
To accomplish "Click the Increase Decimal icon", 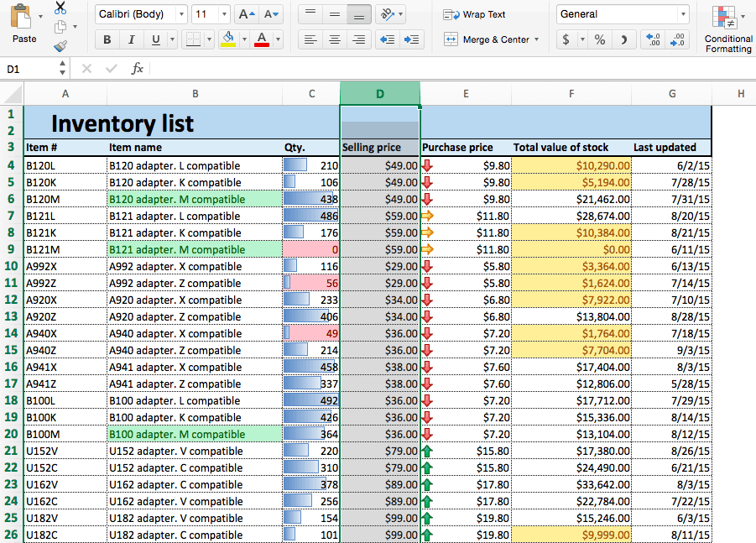I will [x=654, y=39].
